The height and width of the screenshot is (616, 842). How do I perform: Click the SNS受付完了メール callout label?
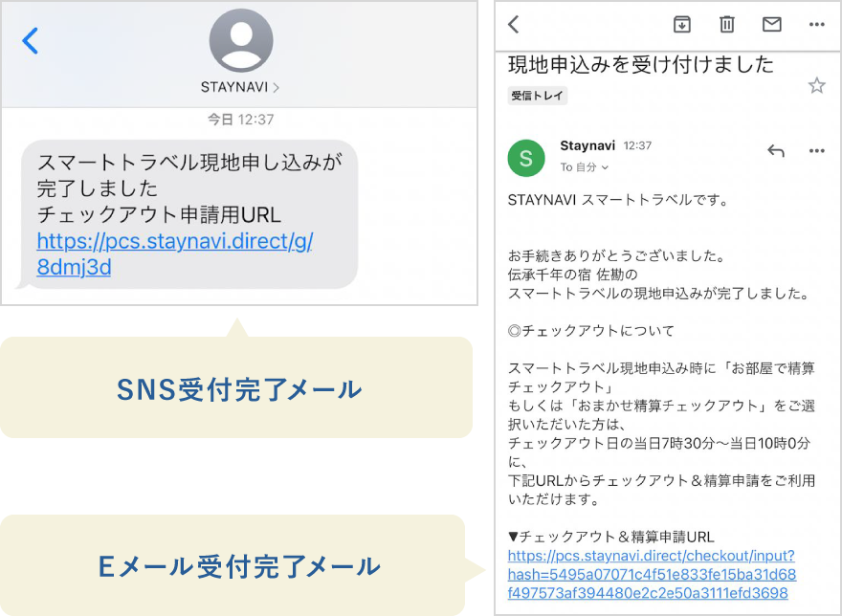pyautogui.click(x=239, y=389)
